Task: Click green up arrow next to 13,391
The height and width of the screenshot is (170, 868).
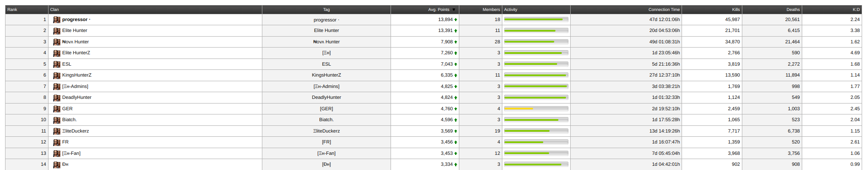Action: click(456, 31)
